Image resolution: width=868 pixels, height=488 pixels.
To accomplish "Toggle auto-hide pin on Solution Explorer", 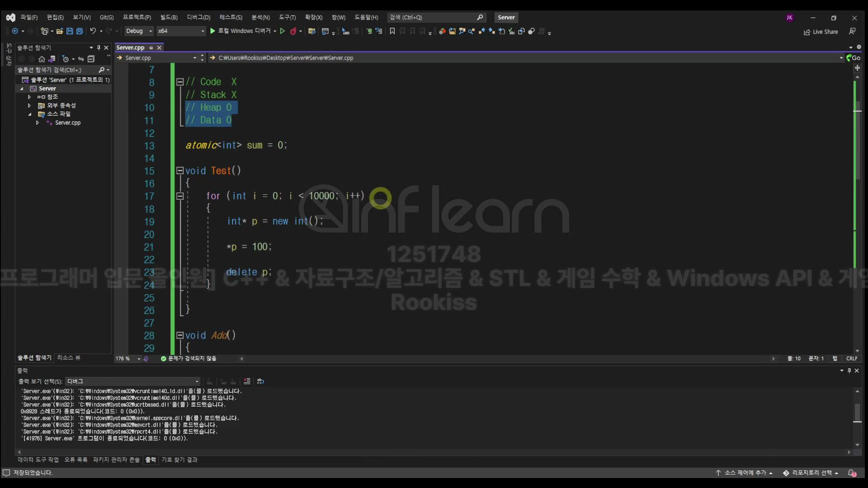I will coord(99,48).
